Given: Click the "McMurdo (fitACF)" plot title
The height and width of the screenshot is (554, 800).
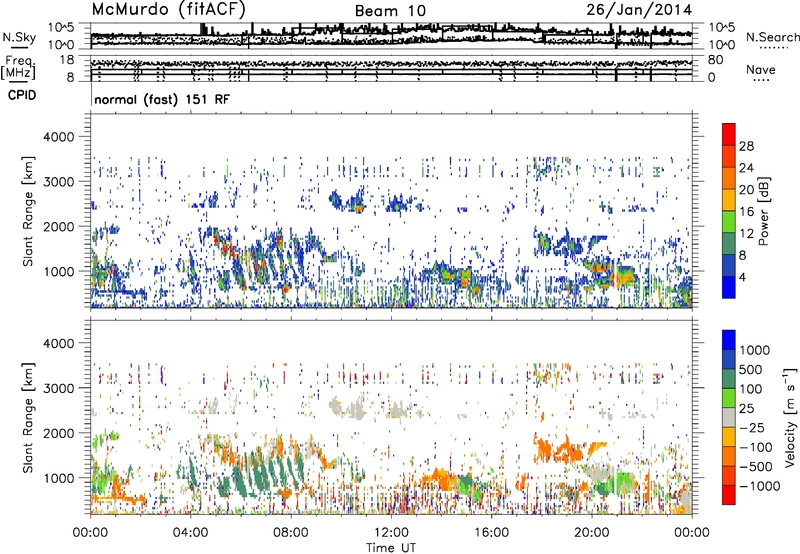Looking at the screenshot, I should 169,10.
